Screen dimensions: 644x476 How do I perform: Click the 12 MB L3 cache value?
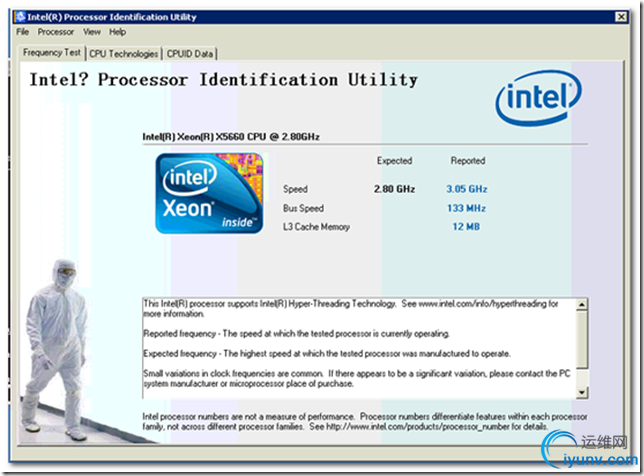click(466, 227)
